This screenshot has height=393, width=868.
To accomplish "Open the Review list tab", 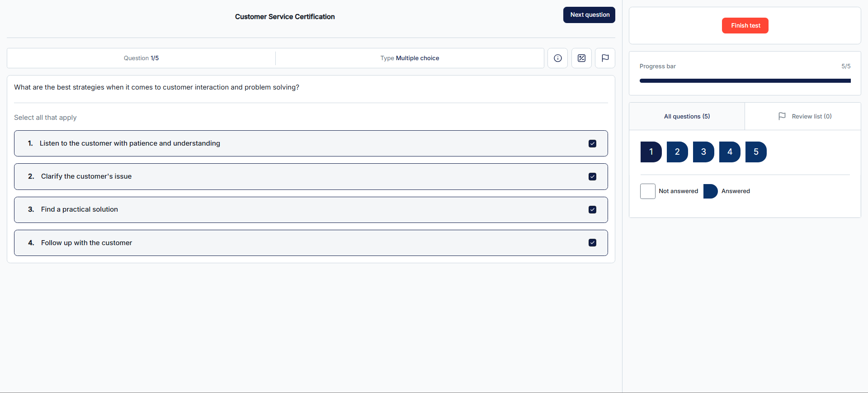I will pyautogui.click(x=805, y=117).
